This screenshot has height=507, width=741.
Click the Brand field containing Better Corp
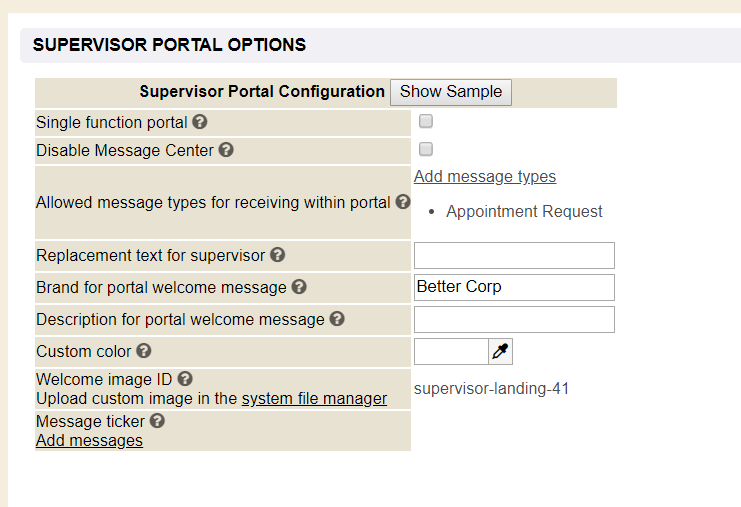click(x=514, y=287)
